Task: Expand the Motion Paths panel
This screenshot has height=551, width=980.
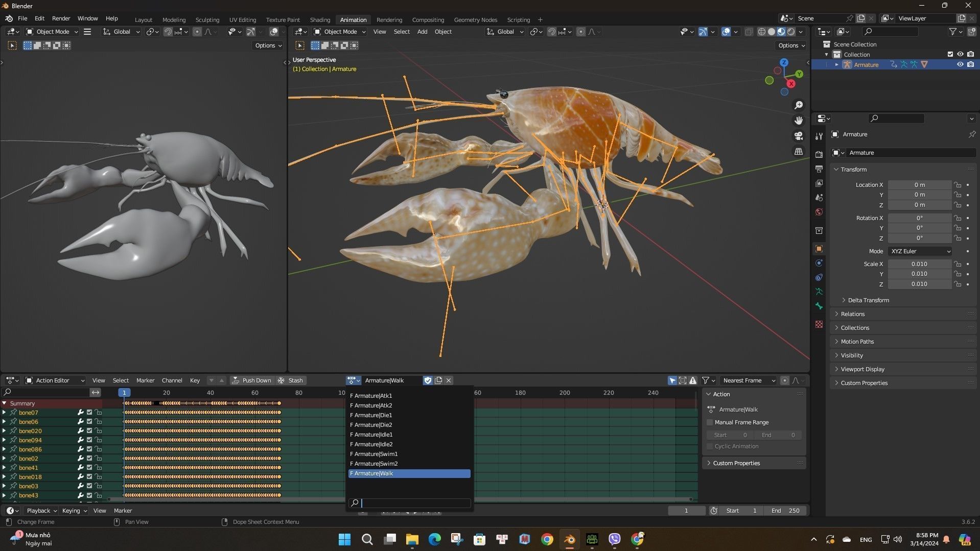Action: (x=857, y=342)
